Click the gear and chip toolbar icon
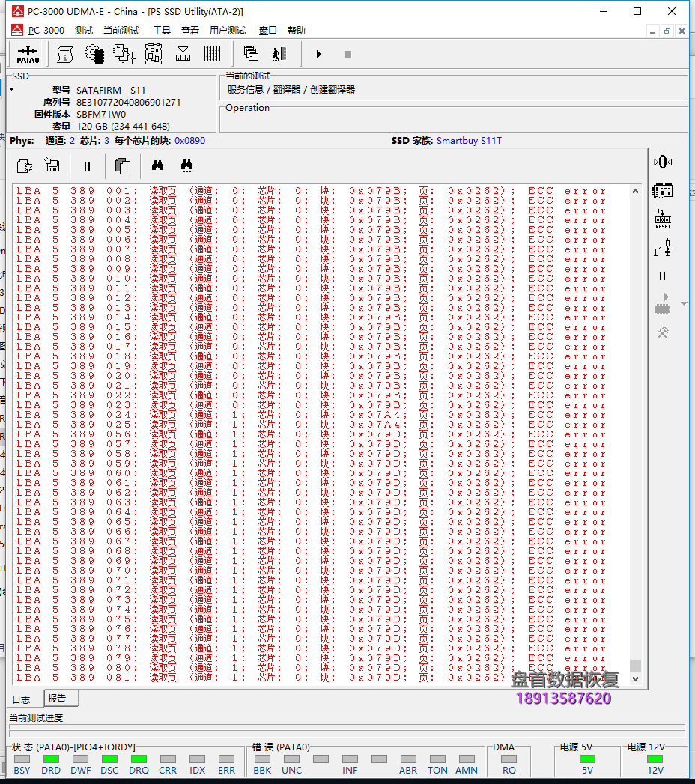 (x=94, y=54)
